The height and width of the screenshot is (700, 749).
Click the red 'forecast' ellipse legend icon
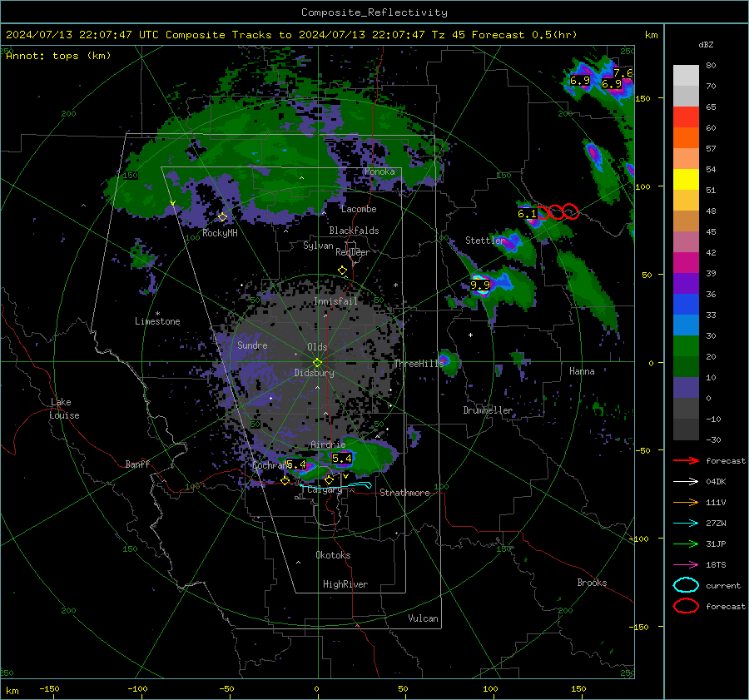coord(686,606)
